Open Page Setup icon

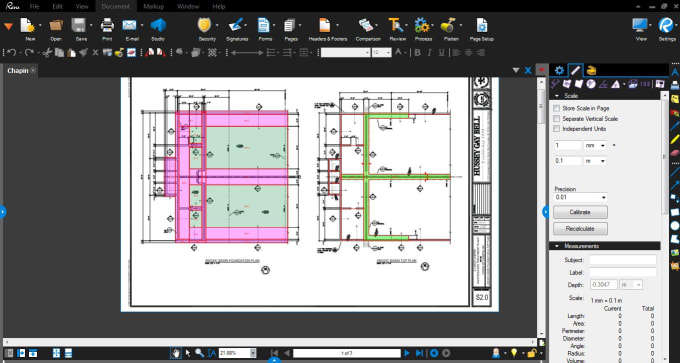pyautogui.click(x=481, y=26)
